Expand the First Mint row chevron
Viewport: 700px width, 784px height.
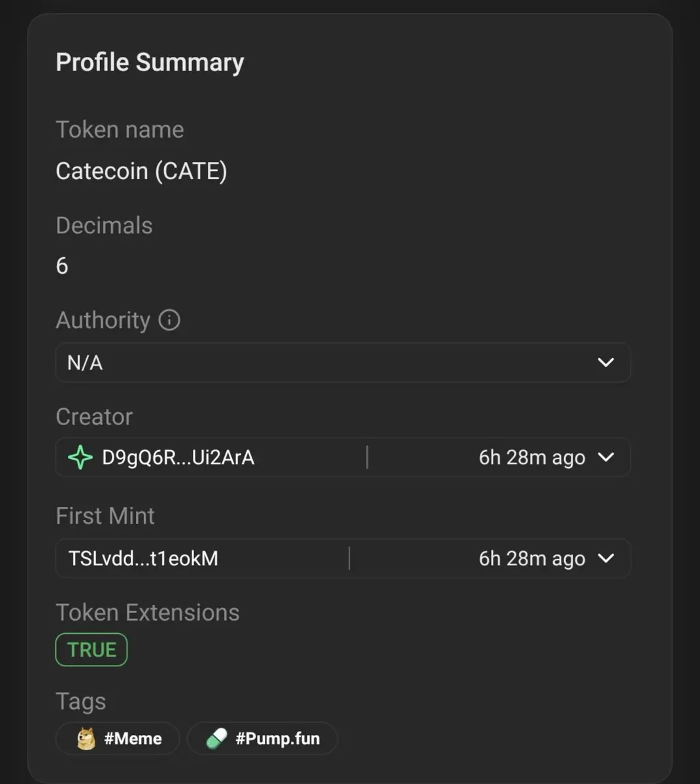pos(606,558)
